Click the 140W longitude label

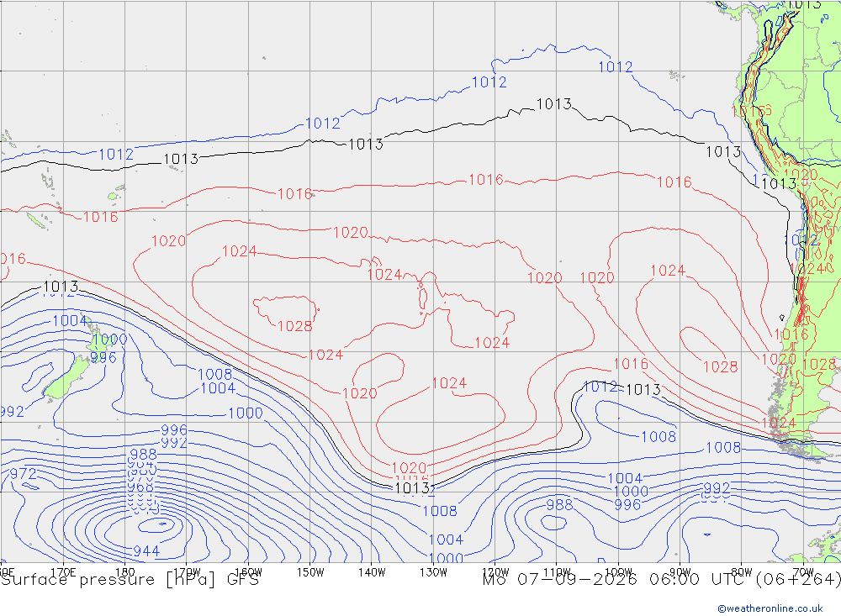(372, 572)
